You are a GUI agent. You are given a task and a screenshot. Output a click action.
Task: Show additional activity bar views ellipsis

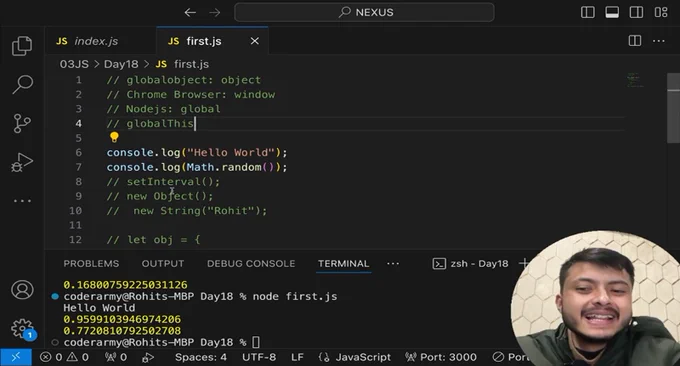22,201
